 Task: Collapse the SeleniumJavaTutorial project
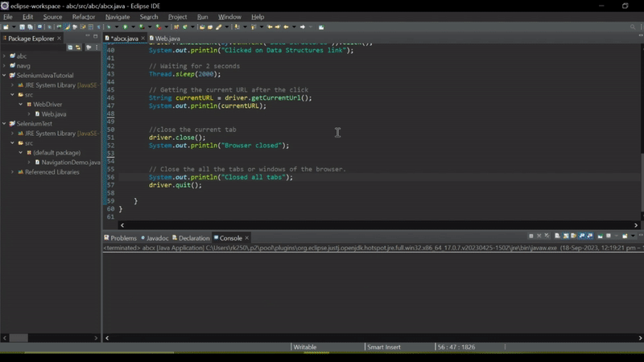(x=5, y=76)
